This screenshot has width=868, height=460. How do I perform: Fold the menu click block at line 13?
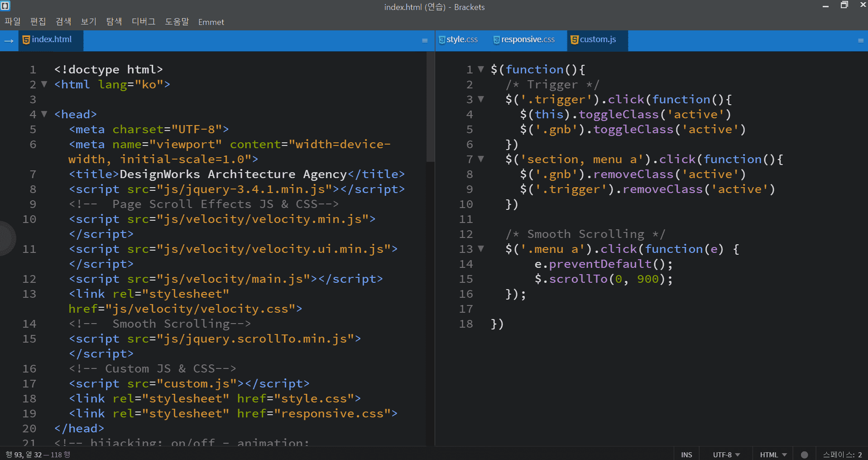coord(481,249)
